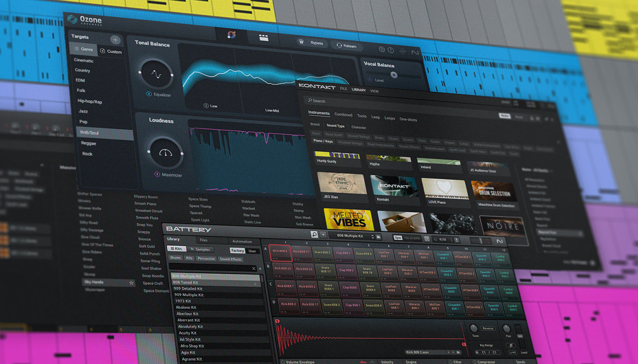The height and width of the screenshot is (364, 638).
Task: Click the Reverse button in Battery
Action: 488,329
